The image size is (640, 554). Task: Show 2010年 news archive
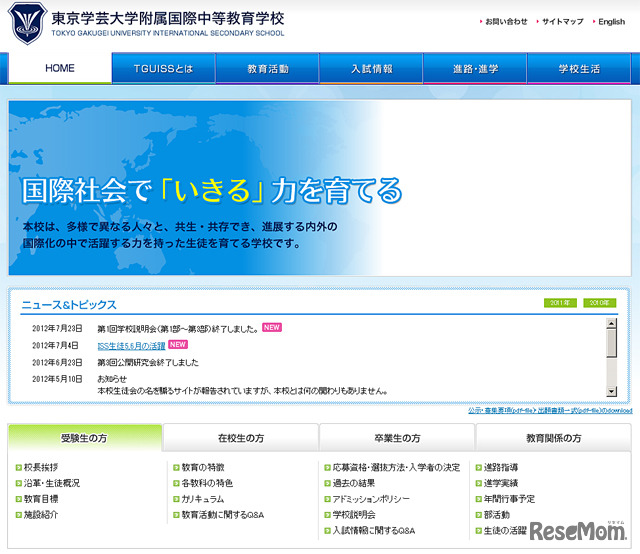[600, 303]
